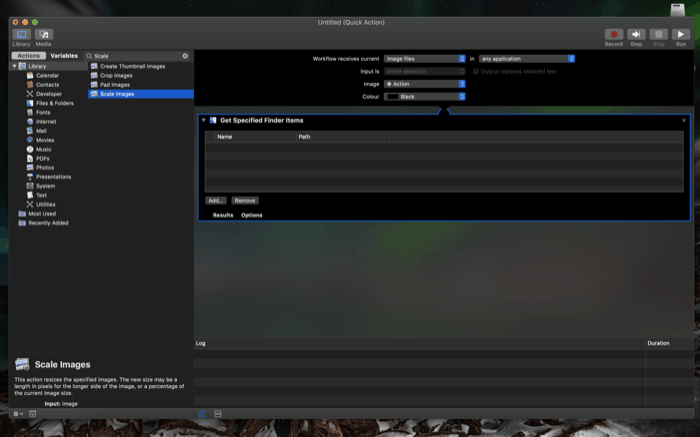Select the Developer library category
The width and height of the screenshot is (700, 437).
[49, 94]
